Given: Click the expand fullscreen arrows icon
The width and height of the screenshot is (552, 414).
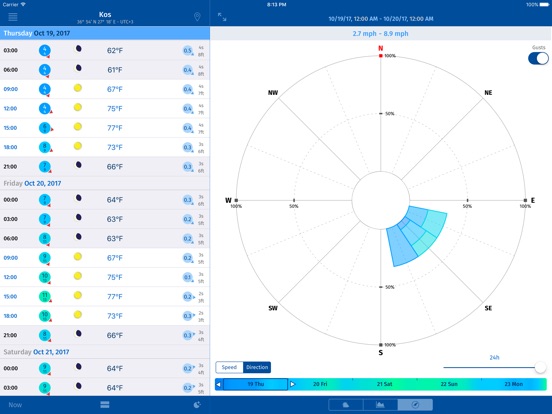Looking at the screenshot, I should pos(222,17).
